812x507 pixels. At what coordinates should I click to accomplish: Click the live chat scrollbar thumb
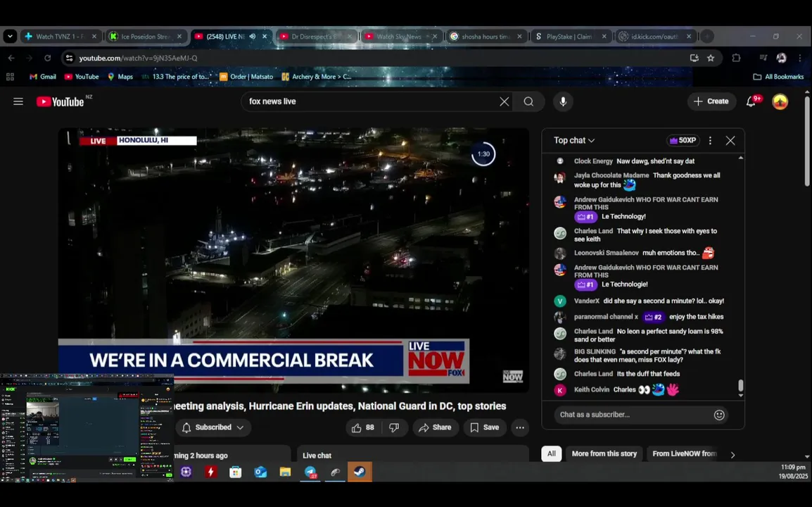click(x=740, y=386)
